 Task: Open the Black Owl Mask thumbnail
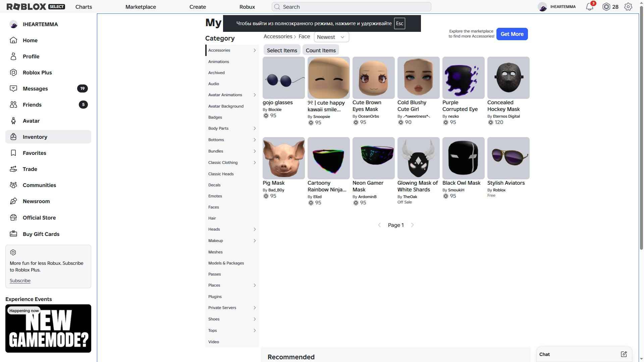(x=464, y=158)
